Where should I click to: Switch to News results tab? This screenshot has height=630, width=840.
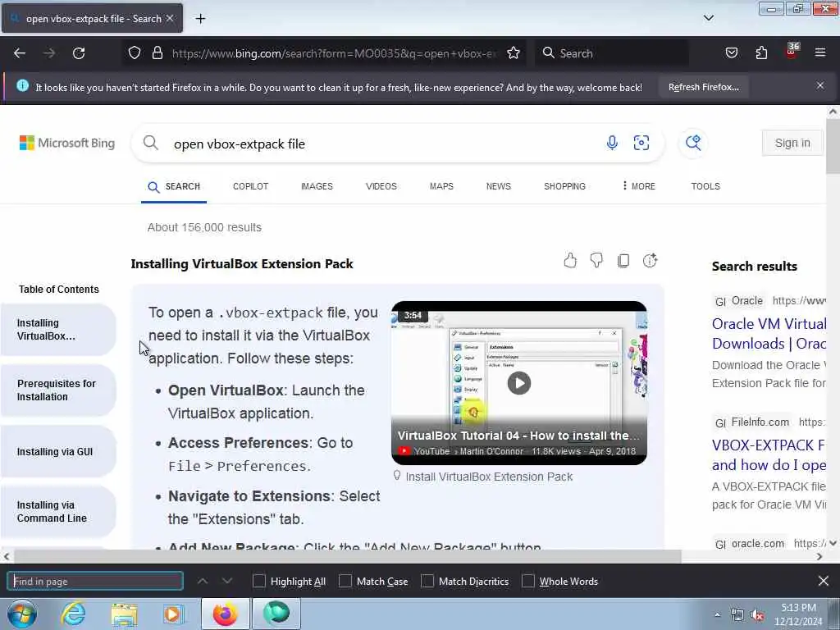pos(498,186)
